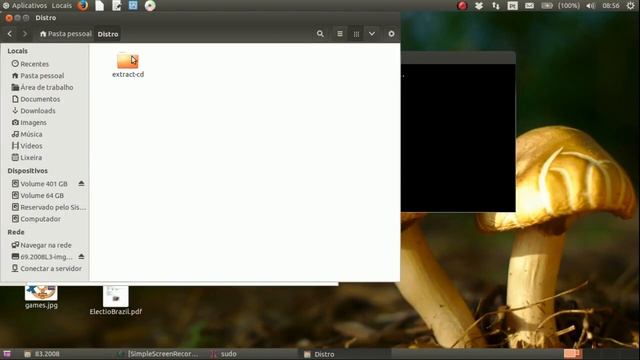Go back with the left arrow
Image resolution: width=640 pixels, height=360 pixels.
tap(10, 34)
